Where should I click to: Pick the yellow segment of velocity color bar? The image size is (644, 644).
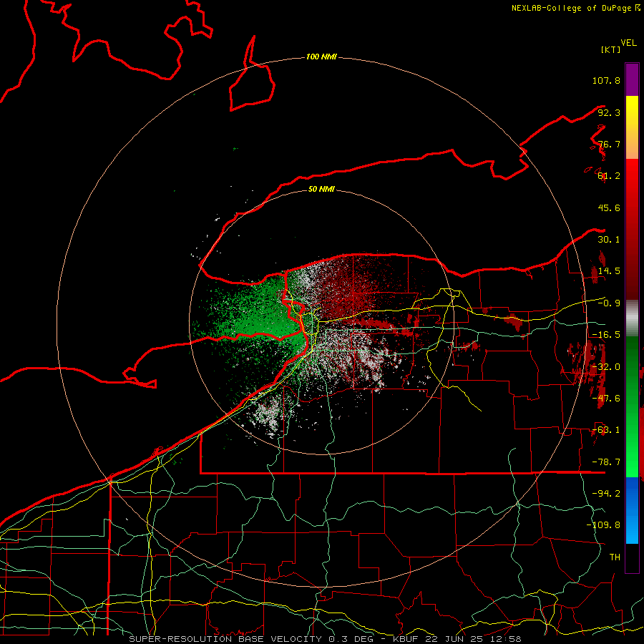pos(632,127)
